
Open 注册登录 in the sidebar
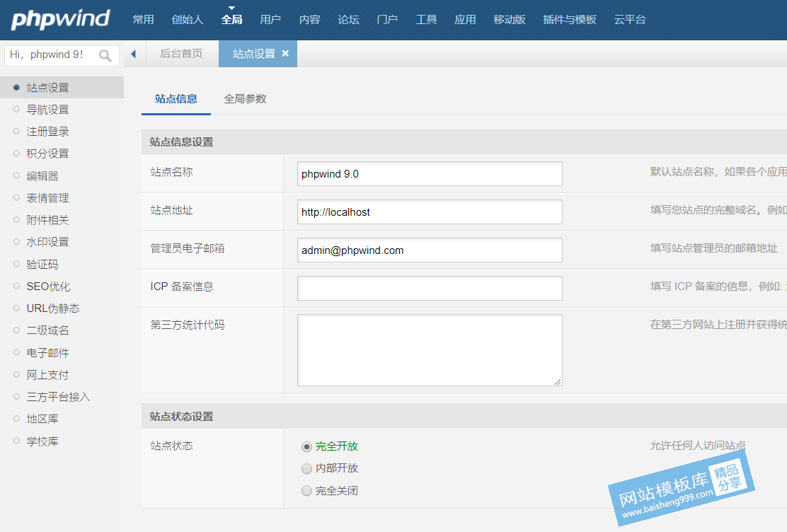[x=47, y=132]
